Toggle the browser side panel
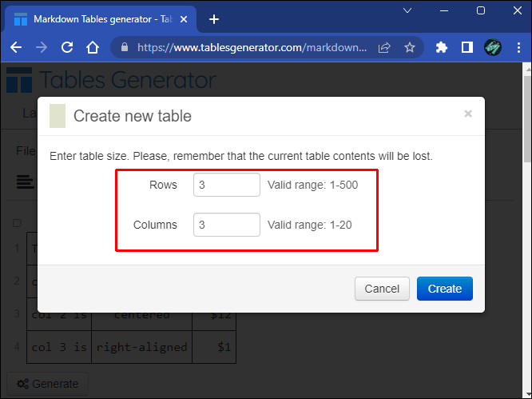The image size is (532, 399). pos(467,47)
